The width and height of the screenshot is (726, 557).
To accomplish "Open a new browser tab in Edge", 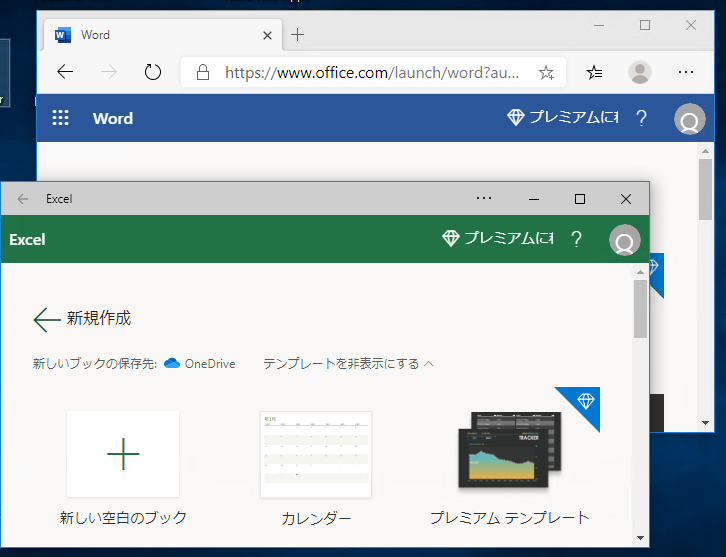I will coord(297,35).
